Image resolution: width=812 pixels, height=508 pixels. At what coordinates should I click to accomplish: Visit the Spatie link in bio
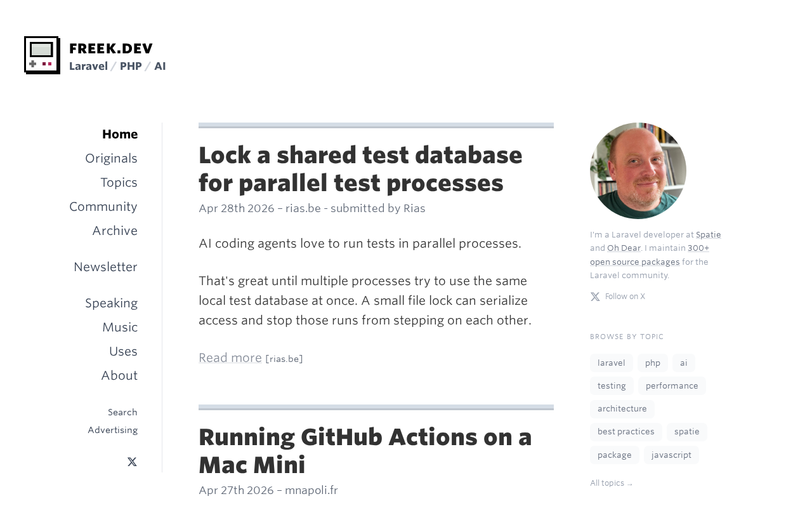coord(708,234)
